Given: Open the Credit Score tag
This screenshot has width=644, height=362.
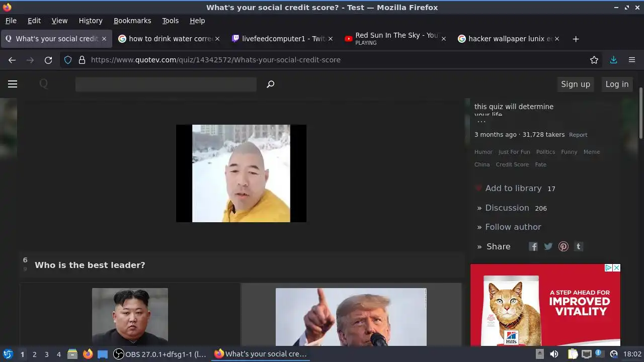Looking at the screenshot, I should pyautogui.click(x=512, y=164).
